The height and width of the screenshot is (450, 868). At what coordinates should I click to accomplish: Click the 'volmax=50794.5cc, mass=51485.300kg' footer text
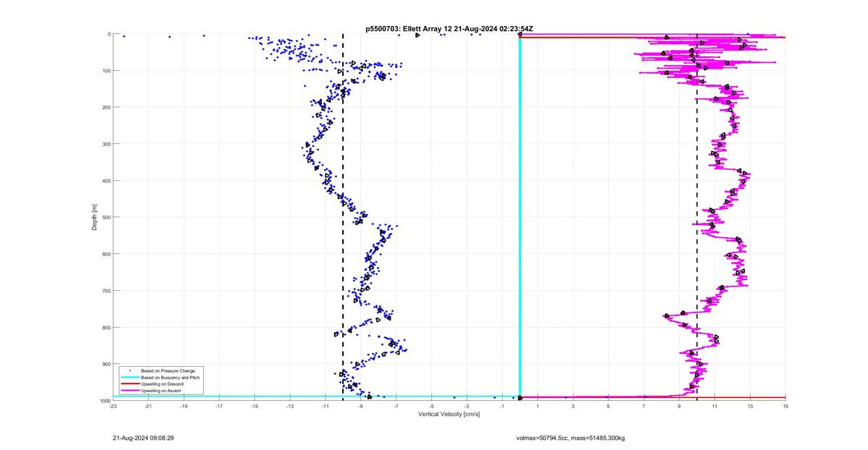tap(571, 438)
